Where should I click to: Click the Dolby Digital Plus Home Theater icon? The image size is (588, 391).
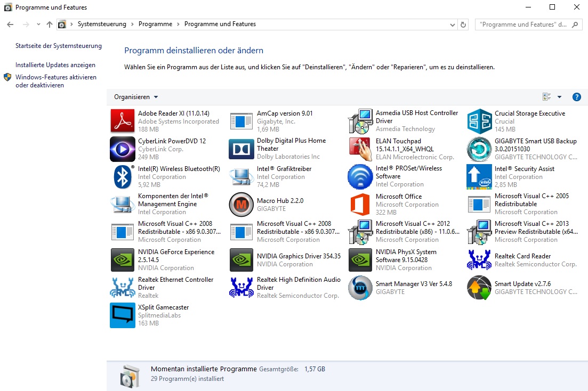[241, 149]
